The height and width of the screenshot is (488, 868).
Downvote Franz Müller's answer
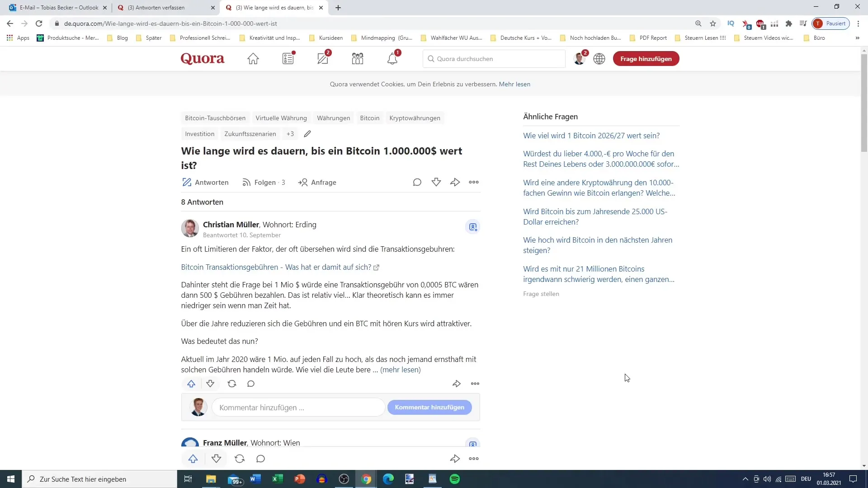click(217, 459)
